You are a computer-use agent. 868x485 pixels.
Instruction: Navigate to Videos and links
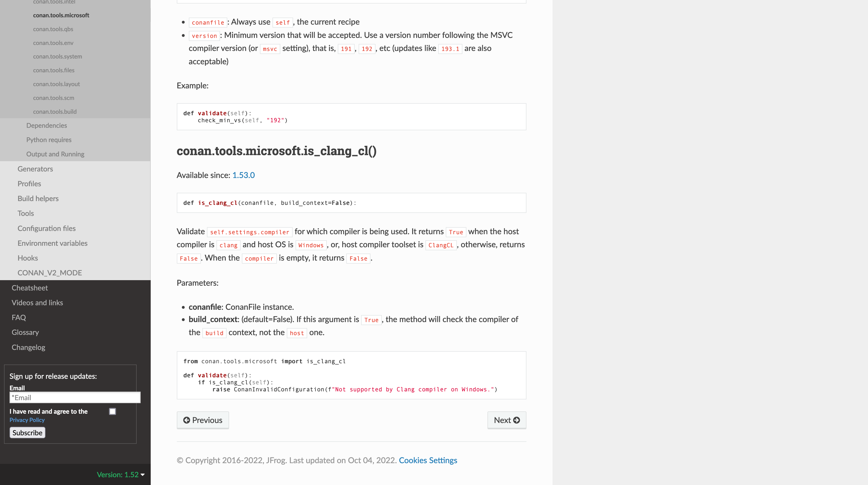click(37, 302)
